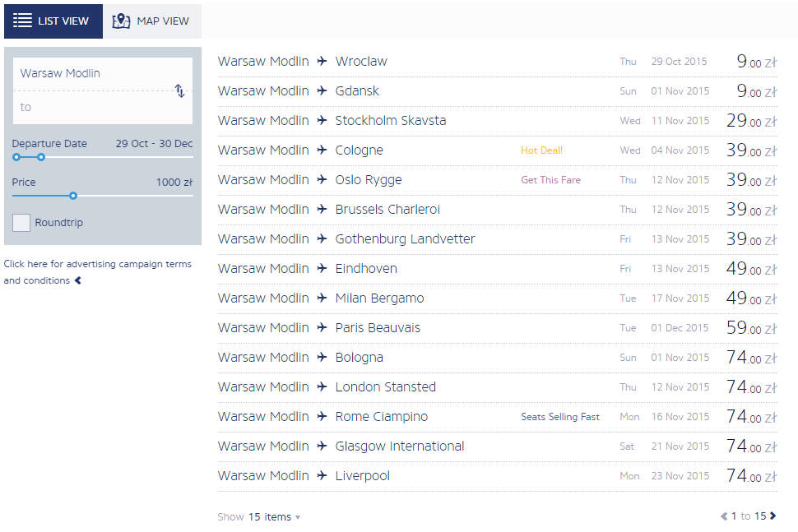Click the 74.00 zł price for London Stansted

click(x=752, y=387)
